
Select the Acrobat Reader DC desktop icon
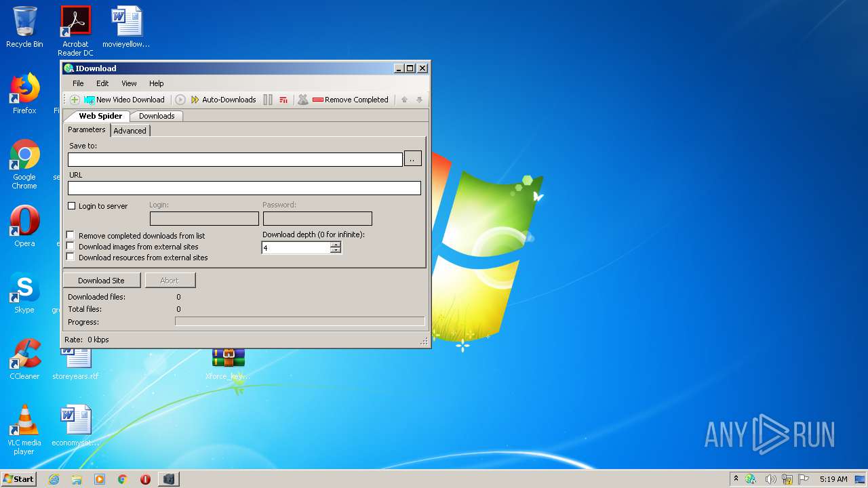click(75, 30)
